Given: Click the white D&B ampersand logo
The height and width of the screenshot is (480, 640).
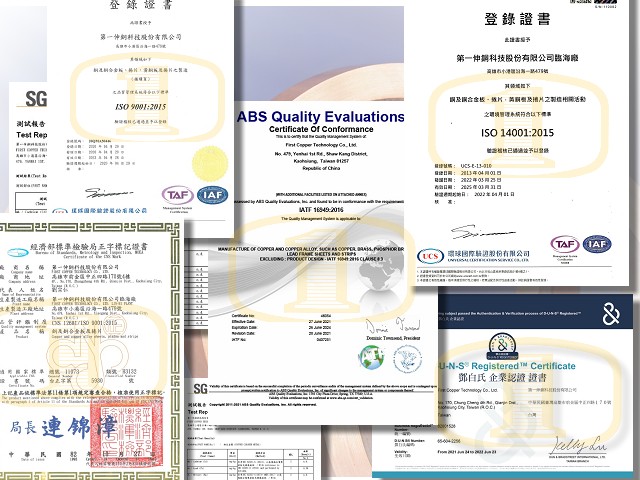Looking at the screenshot, I should click(x=611, y=315).
